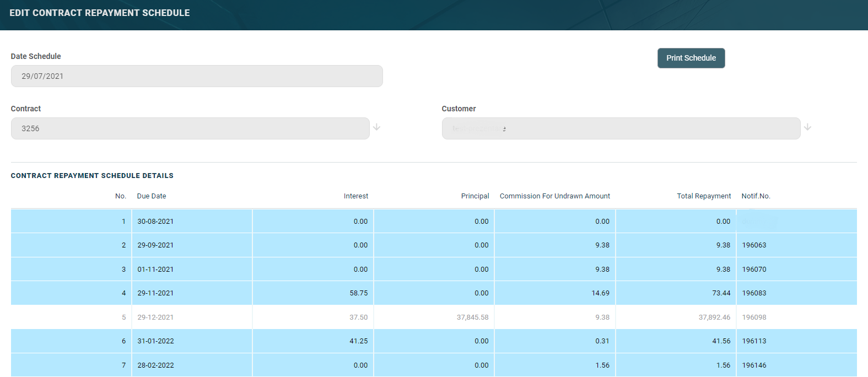Viewport: 868px width, 377px height.
Task: Open notification number 196063
Action: 754,245
